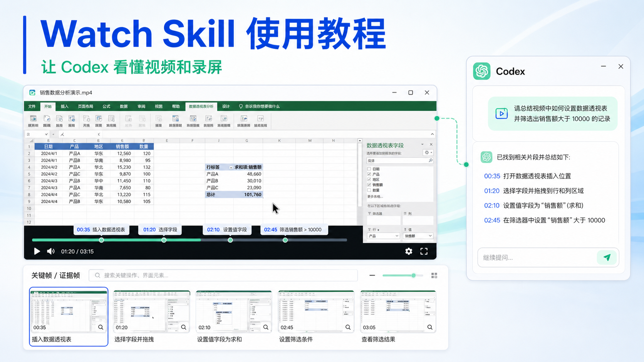Magnify the 02:10 keyframe thumbnail
This screenshot has width=644, height=362.
(266, 327)
